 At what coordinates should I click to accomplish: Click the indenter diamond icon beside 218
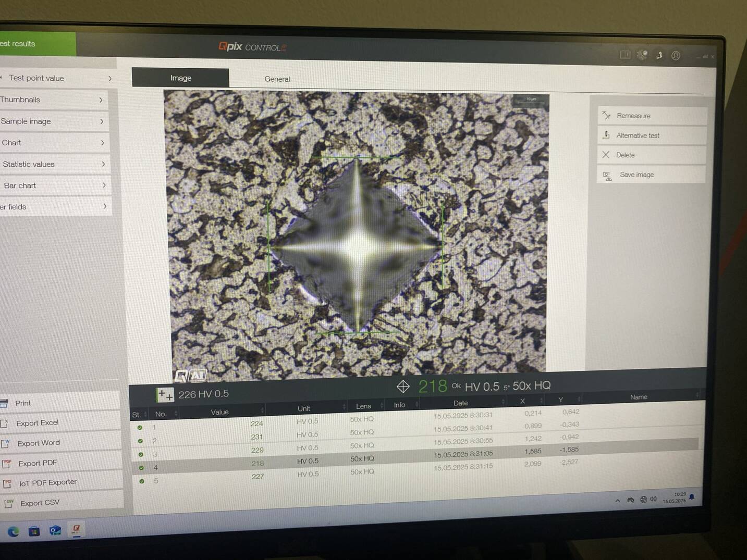pyautogui.click(x=403, y=387)
